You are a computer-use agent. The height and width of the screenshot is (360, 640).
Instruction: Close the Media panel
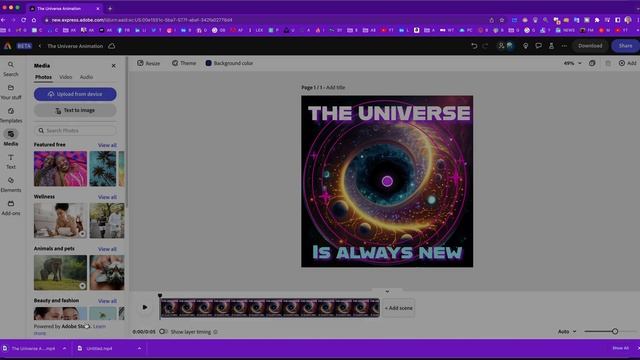click(x=113, y=66)
